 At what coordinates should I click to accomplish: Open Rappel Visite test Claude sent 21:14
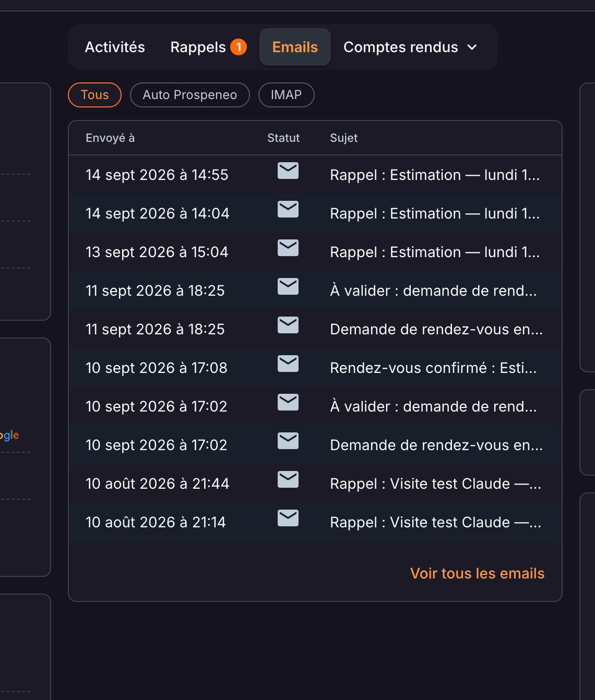(x=435, y=522)
